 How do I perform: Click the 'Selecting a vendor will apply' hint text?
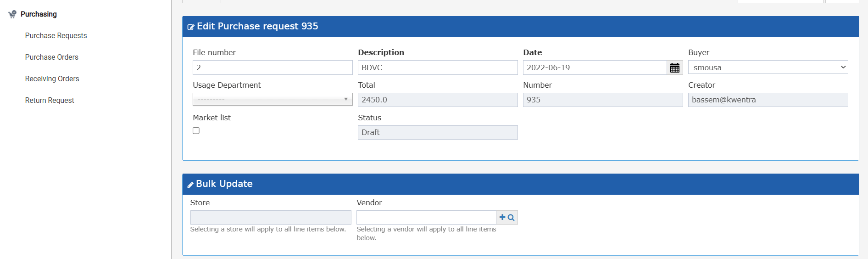click(x=426, y=233)
